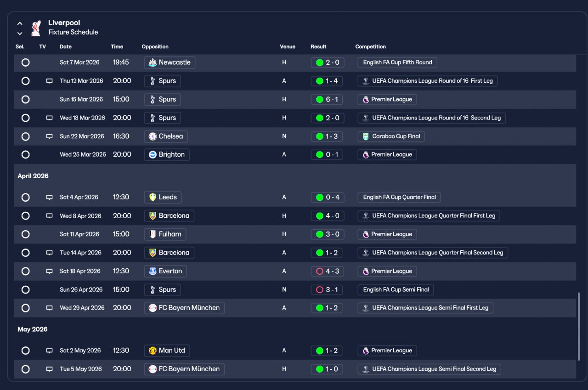This screenshot has width=588, height=390.
Task: Sort by the Competition column header
Action: click(x=370, y=47)
